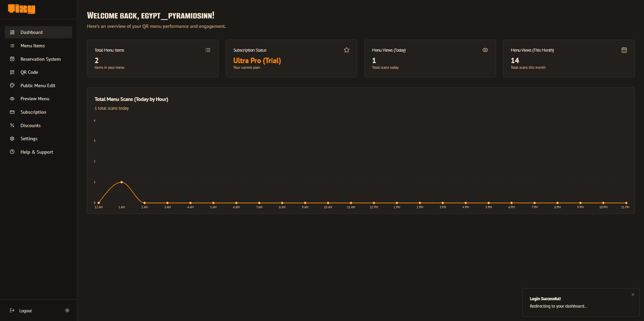Click the gear icon beside Settings
The height and width of the screenshot is (321, 644).
click(12, 139)
